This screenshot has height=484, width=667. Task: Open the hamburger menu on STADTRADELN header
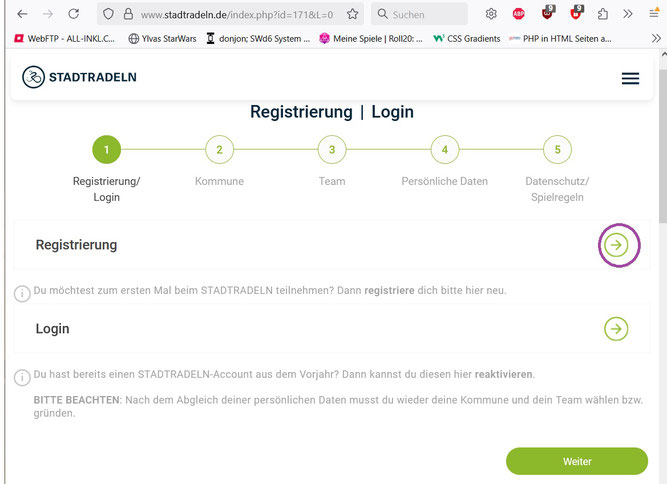pyautogui.click(x=630, y=78)
